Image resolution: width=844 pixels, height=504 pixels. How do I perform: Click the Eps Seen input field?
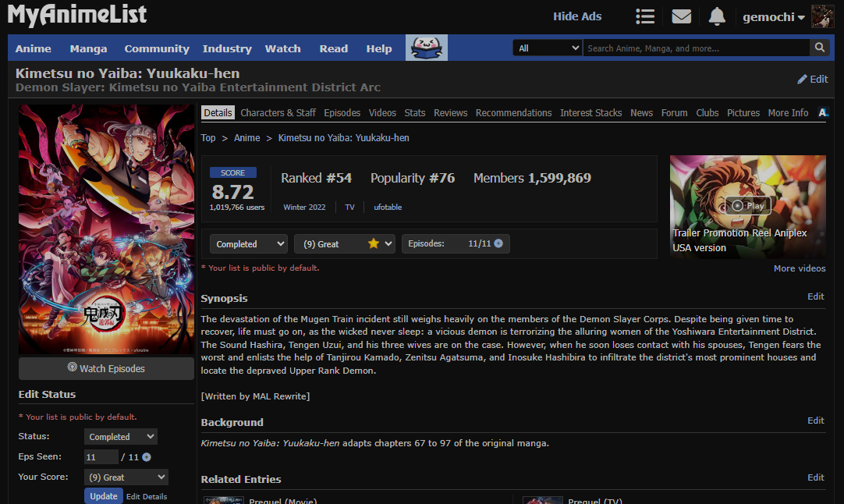click(101, 457)
